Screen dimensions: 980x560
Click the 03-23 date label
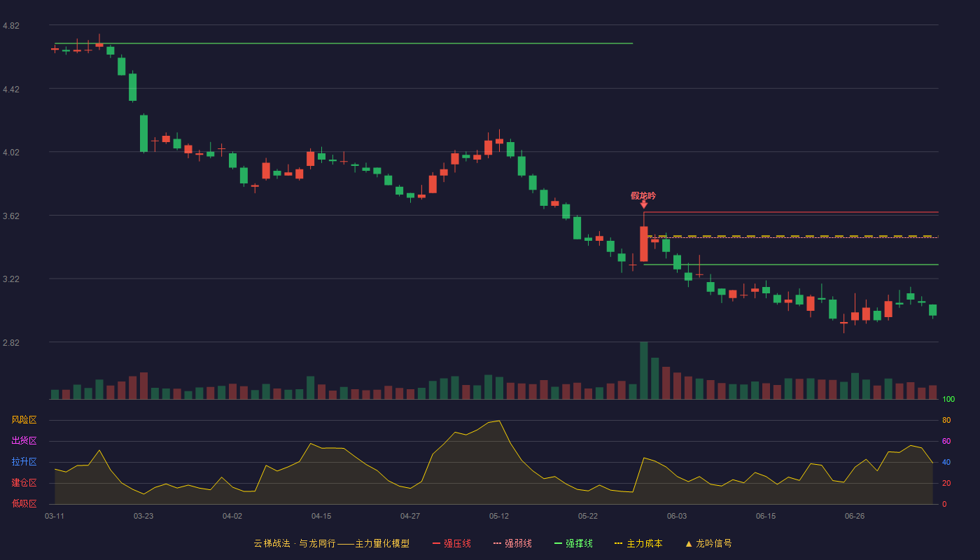[143, 516]
